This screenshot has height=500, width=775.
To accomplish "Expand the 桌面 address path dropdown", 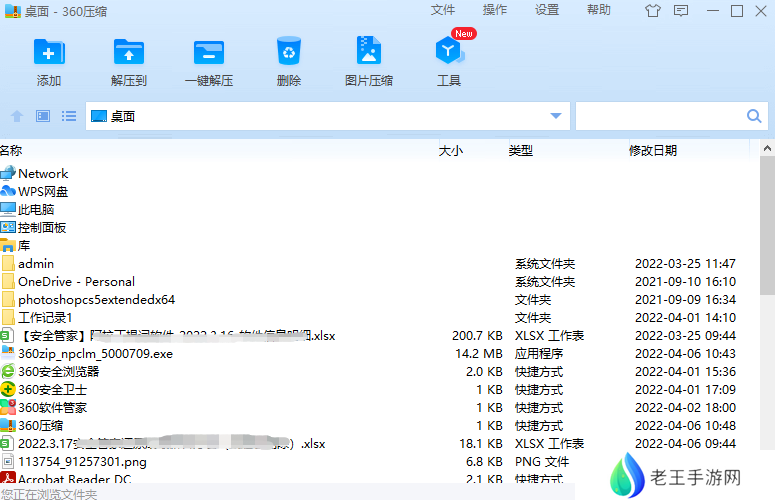I will [556, 116].
